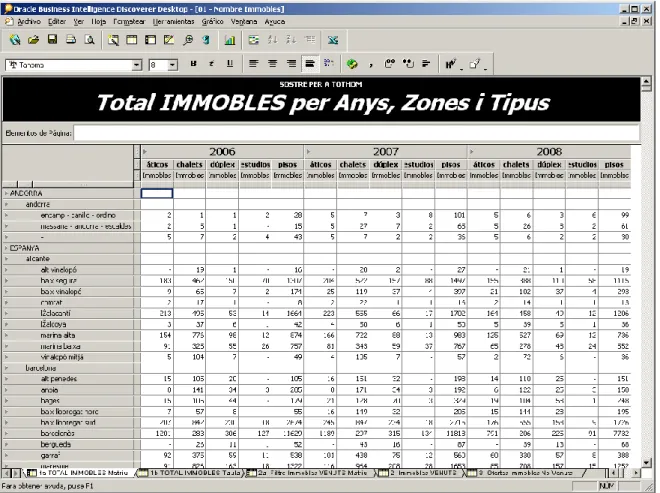This screenshot has width=660, height=493.
Task: Click the layout icon with dark sidebar
Action: pos(150,40)
